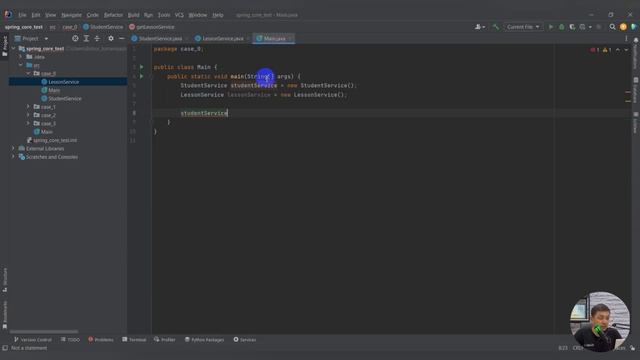This screenshot has width=640, height=360.
Task: Click the Stop button in toolbar
Action: pos(599,27)
